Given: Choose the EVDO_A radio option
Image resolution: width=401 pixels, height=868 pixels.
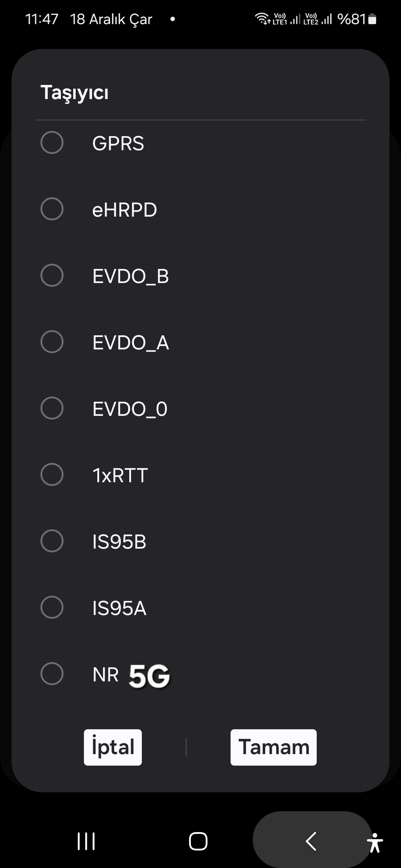Looking at the screenshot, I should (x=52, y=342).
